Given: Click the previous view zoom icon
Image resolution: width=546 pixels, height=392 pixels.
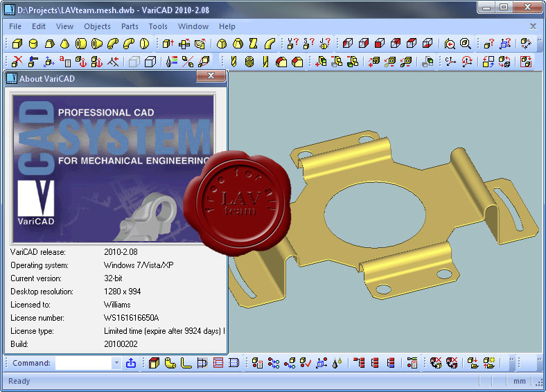Looking at the screenshot, I should click(450, 44).
